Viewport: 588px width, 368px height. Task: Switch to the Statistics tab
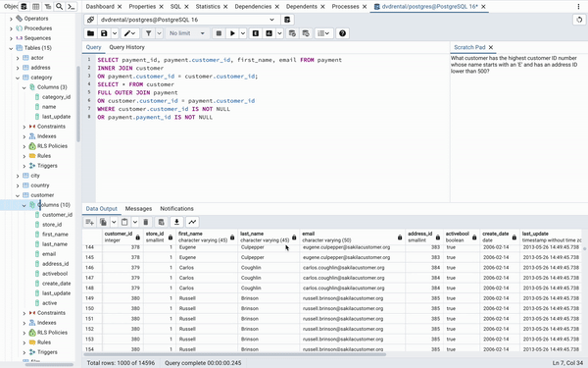(x=208, y=7)
